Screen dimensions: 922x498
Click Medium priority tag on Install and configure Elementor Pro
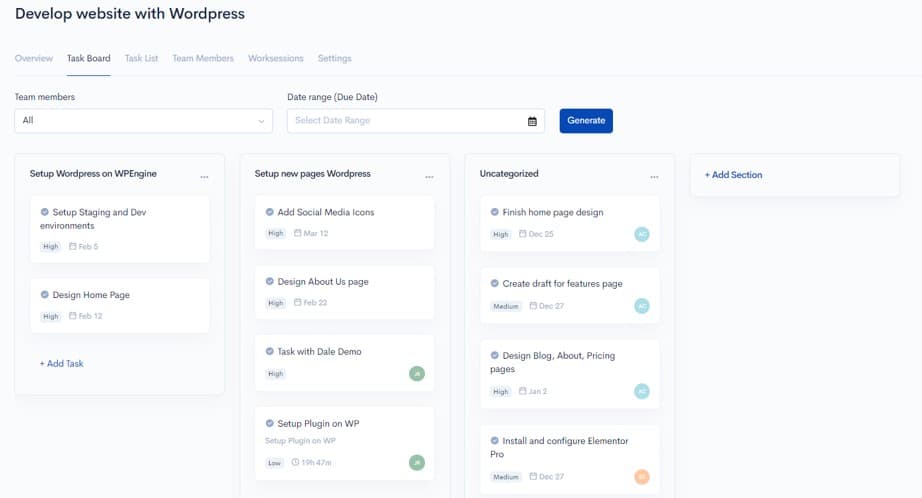click(x=506, y=477)
